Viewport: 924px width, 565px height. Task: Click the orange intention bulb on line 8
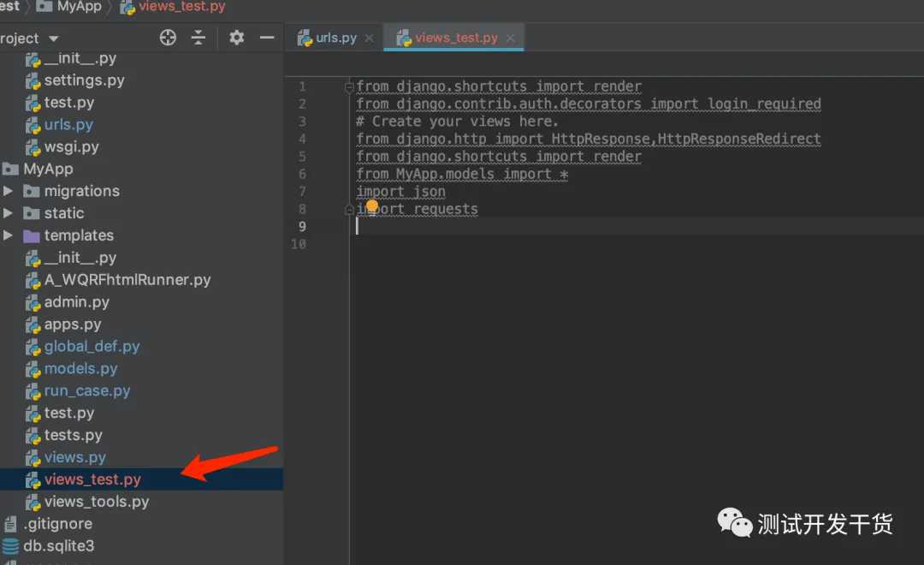(x=372, y=205)
